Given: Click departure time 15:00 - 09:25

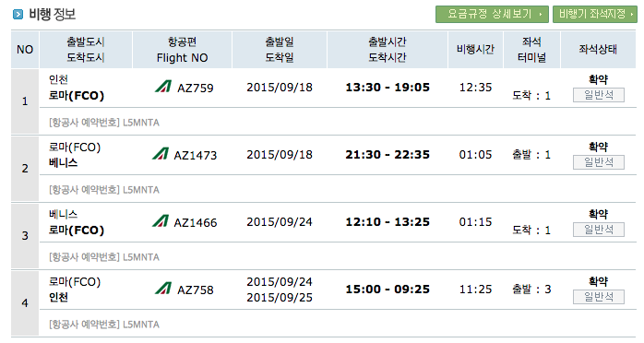Looking at the screenshot, I should [388, 290].
